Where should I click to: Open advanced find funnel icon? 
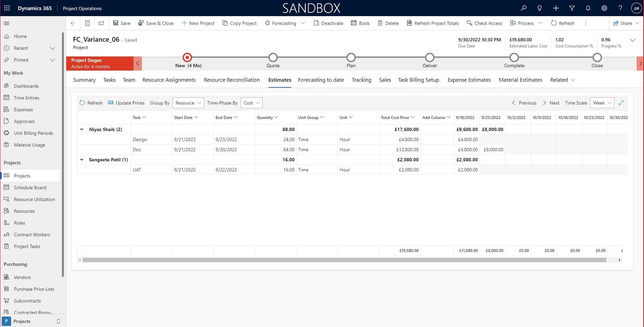(x=572, y=8)
